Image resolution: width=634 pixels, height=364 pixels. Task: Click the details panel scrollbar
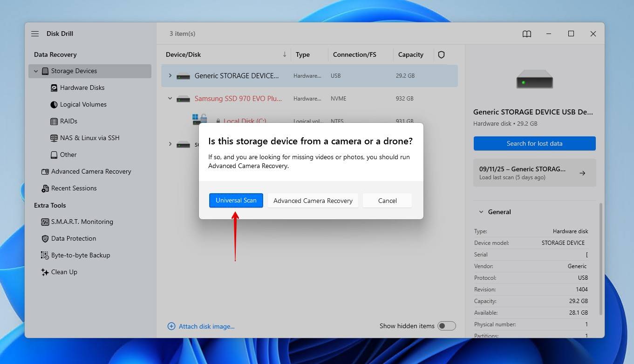click(x=600, y=259)
